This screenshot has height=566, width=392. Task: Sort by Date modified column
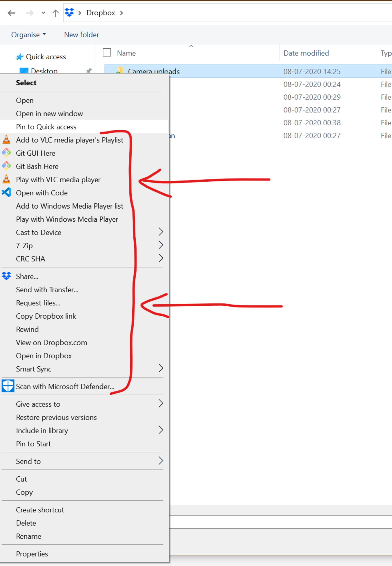[306, 53]
